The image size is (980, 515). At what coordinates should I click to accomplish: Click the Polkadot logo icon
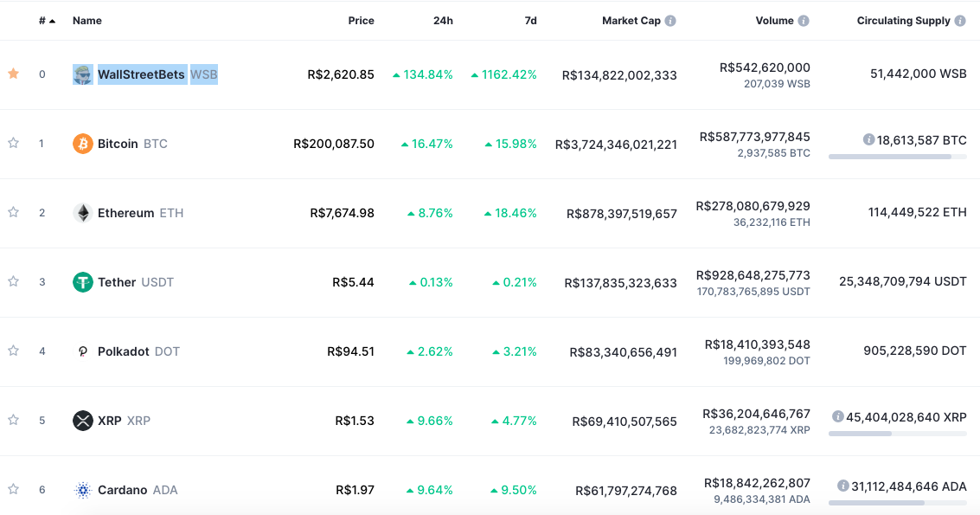[82, 351]
